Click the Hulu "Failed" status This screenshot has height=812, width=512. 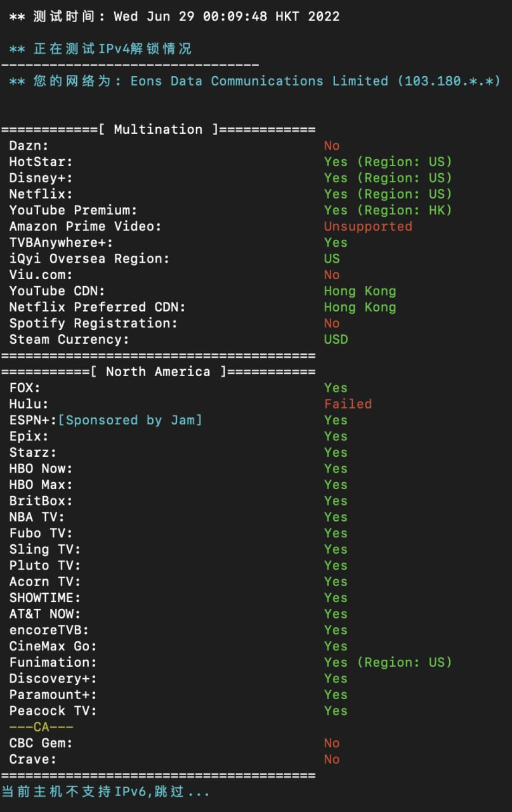[x=348, y=404]
